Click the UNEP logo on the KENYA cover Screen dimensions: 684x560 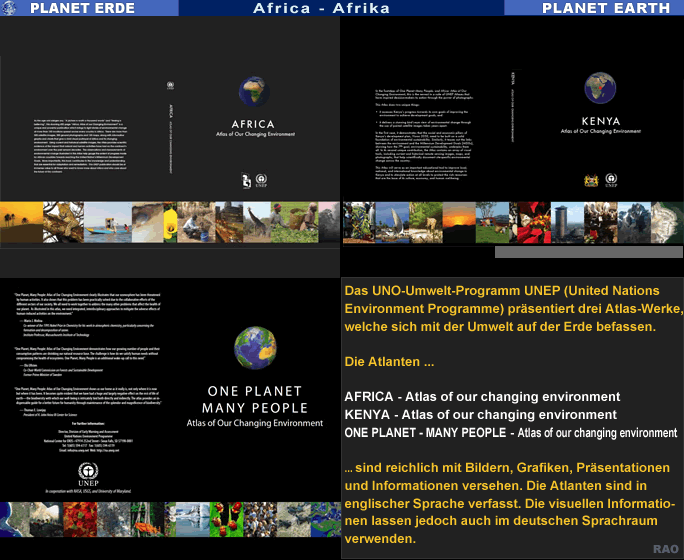tap(611, 180)
